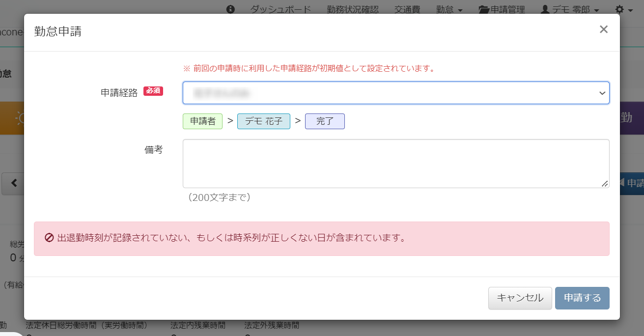644x336 pixels.
Task: Click the 法定内残業時間 label
Action: coord(198,325)
